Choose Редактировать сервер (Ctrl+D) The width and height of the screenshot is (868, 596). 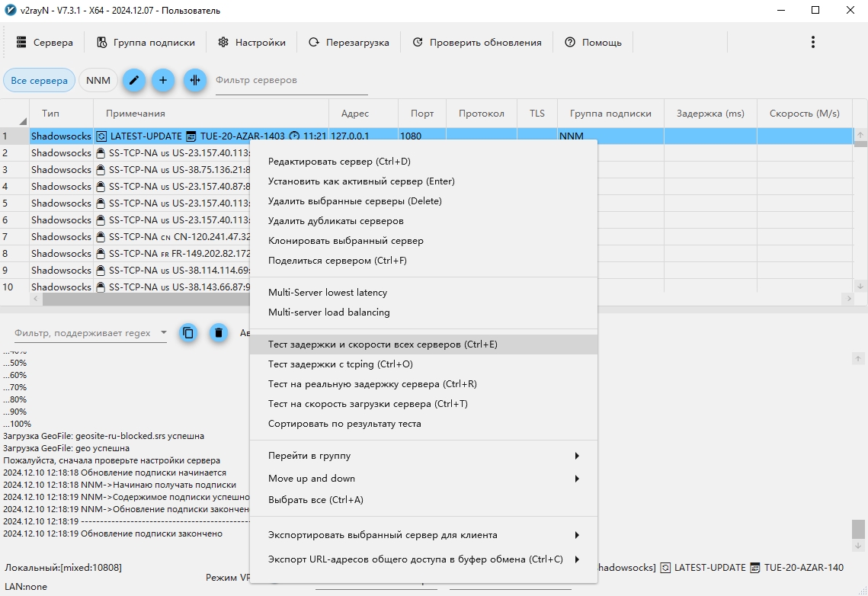pos(424,162)
